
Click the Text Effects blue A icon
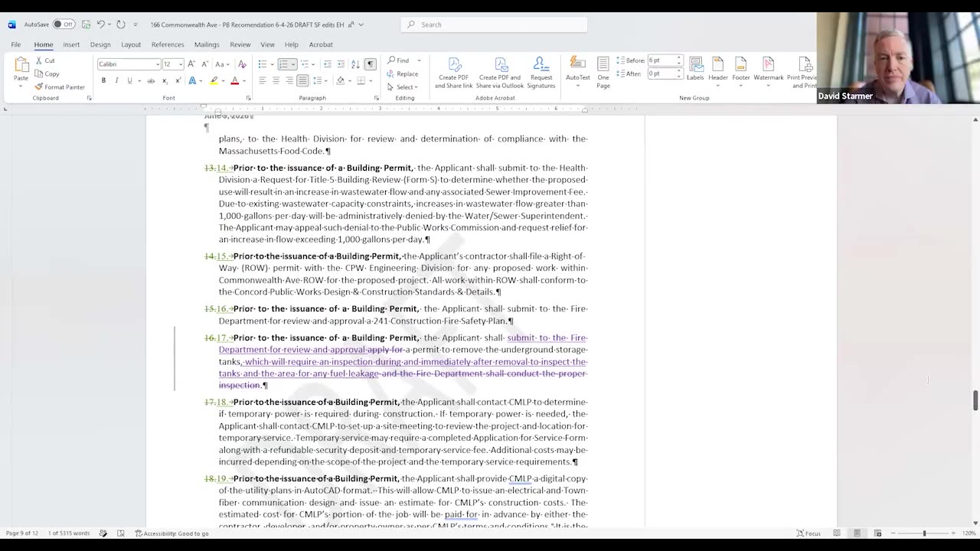192,80
